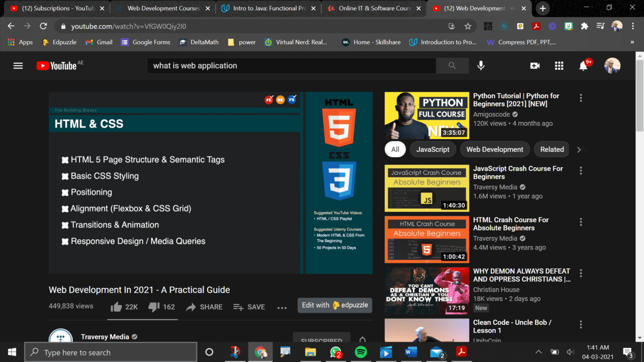Go to the YouTube home logo
The image size is (644, 362).
(x=56, y=65)
